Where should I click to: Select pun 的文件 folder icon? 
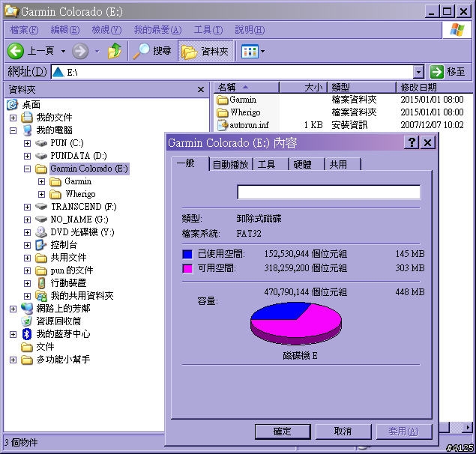click(41, 270)
